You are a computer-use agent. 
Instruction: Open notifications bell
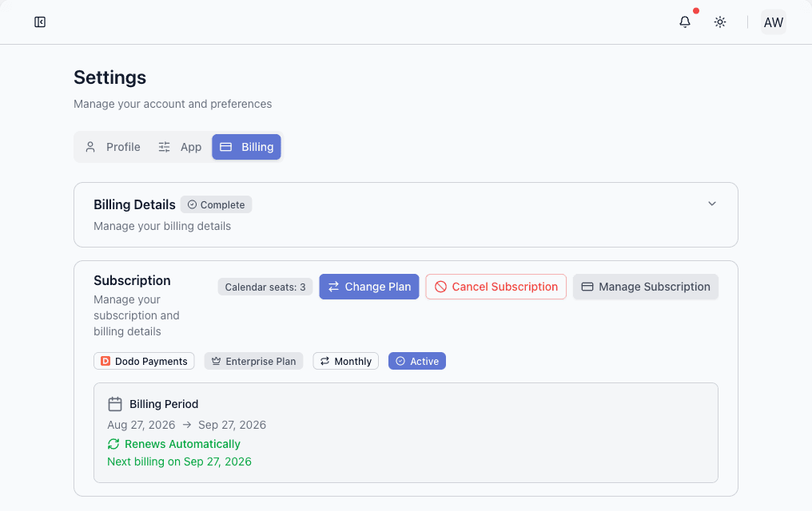click(685, 22)
